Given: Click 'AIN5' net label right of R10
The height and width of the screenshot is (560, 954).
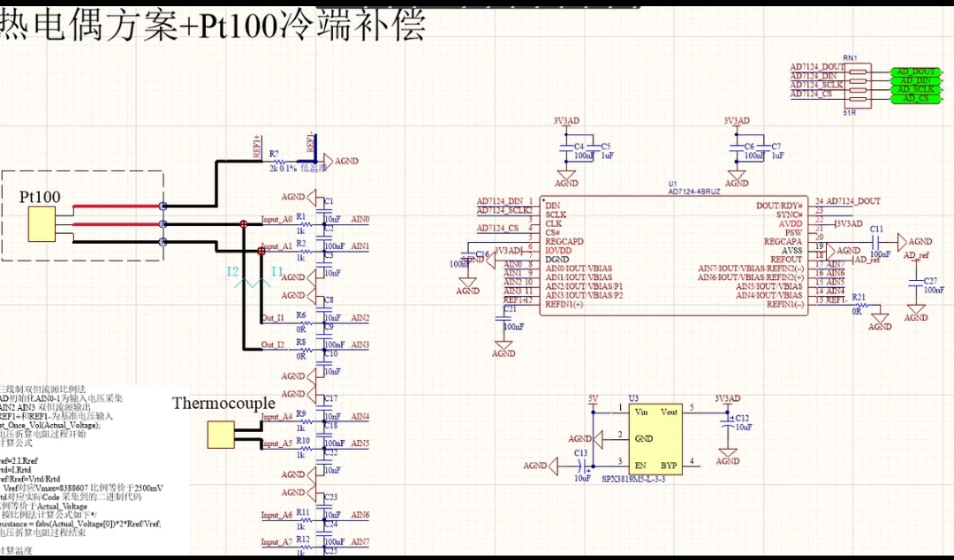Looking at the screenshot, I should tap(360, 443).
